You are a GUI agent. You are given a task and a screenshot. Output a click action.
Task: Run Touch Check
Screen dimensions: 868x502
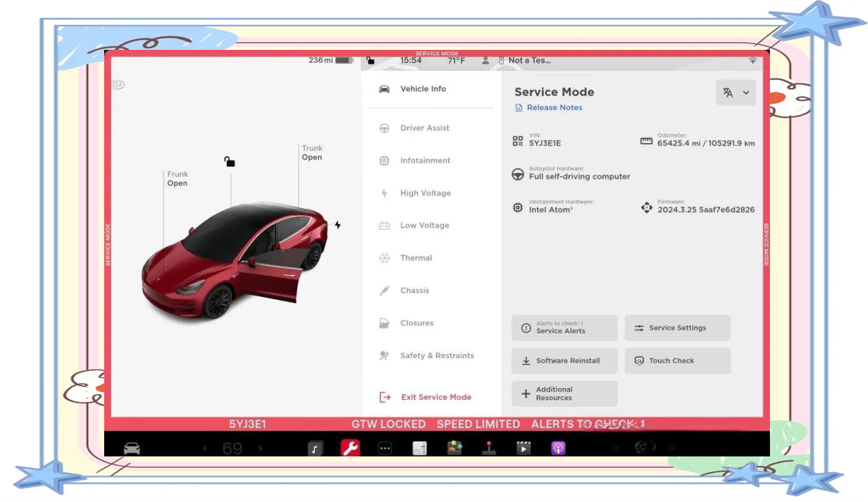click(x=678, y=361)
